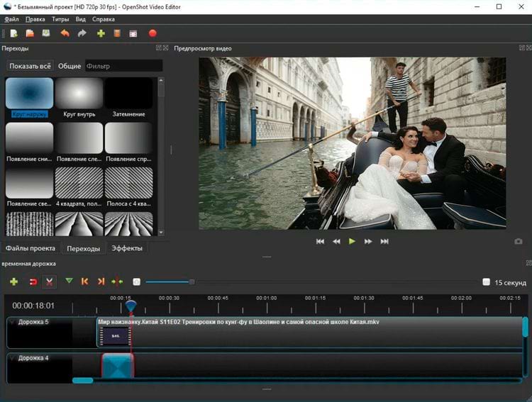This screenshot has height=402, width=532.
Task: Save a frame with the camera icon
Action: tap(519, 242)
